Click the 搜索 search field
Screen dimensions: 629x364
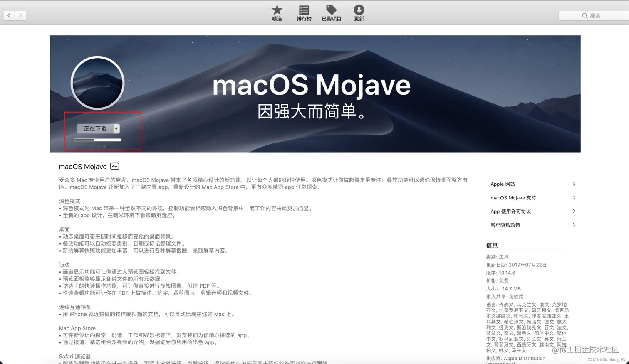tap(593, 16)
